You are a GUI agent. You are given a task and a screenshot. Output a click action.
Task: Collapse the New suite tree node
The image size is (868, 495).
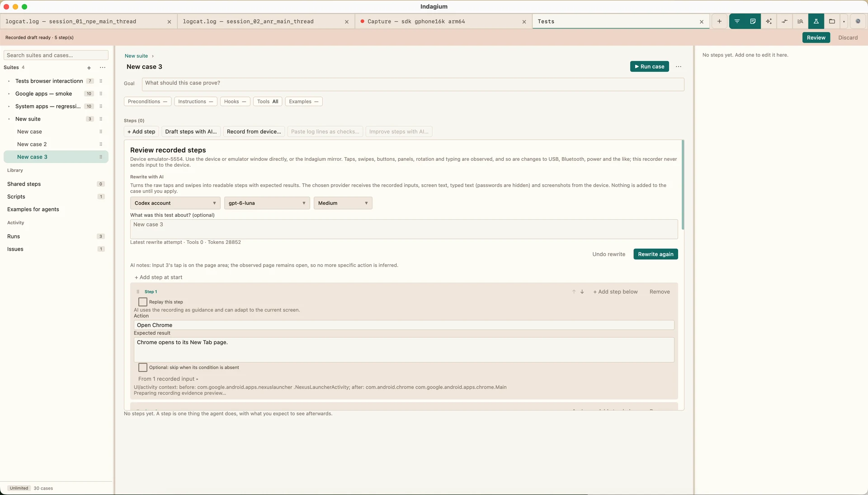click(9, 119)
